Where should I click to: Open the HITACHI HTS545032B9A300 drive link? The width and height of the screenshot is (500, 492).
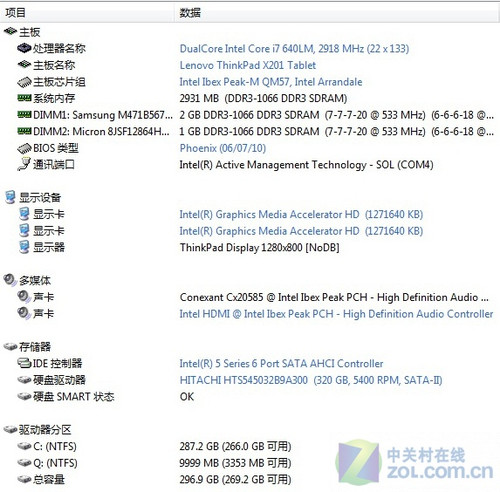(311, 380)
